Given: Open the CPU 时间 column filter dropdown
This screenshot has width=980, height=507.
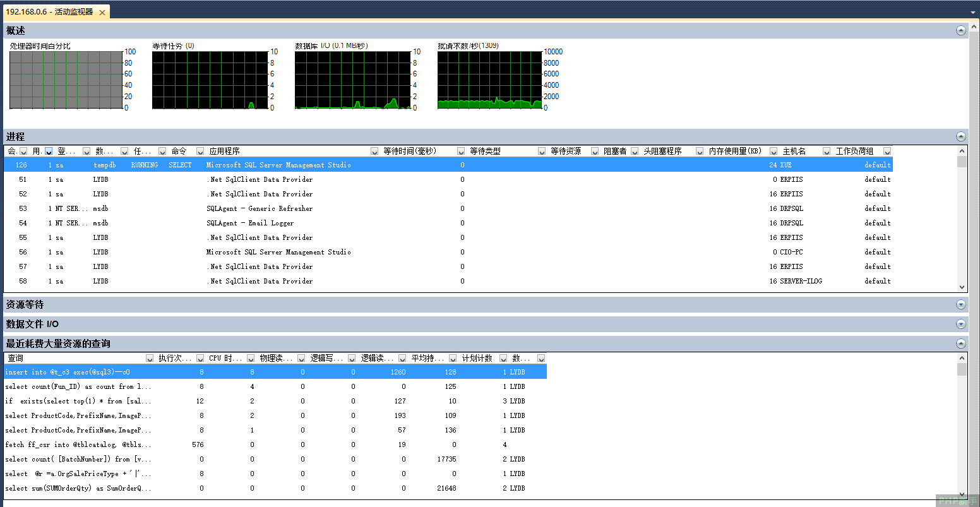Looking at the screenshot, I should (251, 359).
